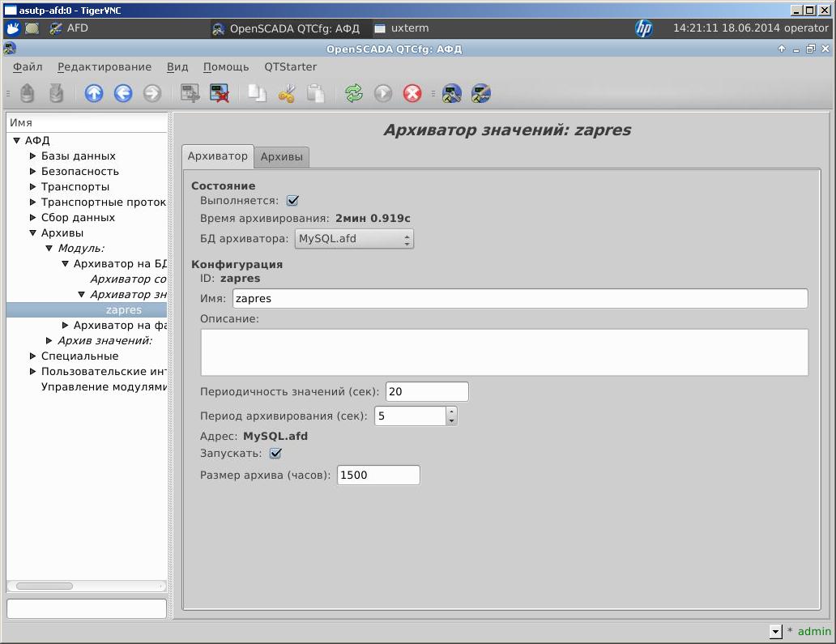This screenshot has width=836, height=644.
Task: Click the blue Back arrow toolbar icon
Action: [x=123, y=94]
